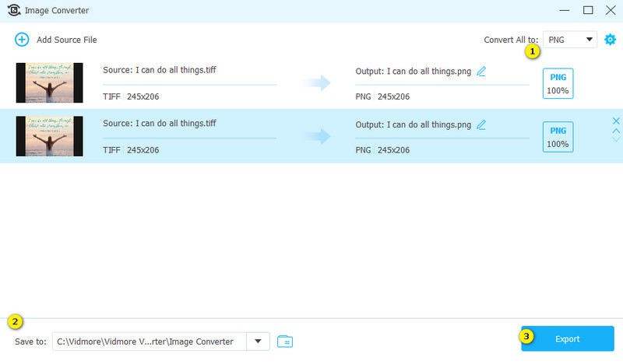
Task: Select the first image thumbnail
Action: (x=49, y=82)
